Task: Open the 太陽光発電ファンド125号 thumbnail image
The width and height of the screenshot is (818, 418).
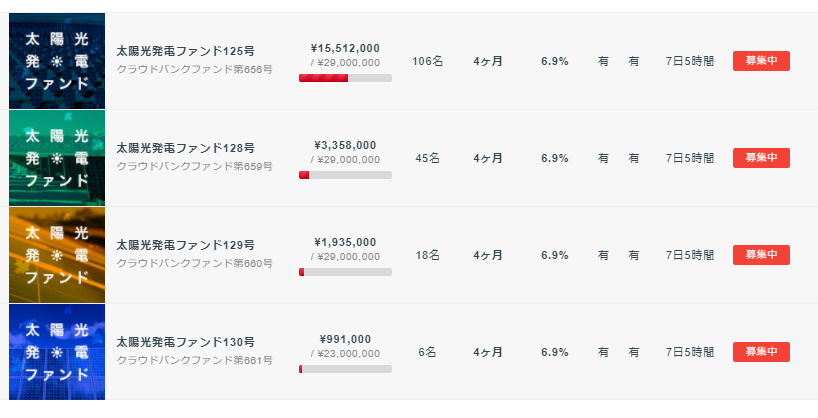Action: point(57,61)
